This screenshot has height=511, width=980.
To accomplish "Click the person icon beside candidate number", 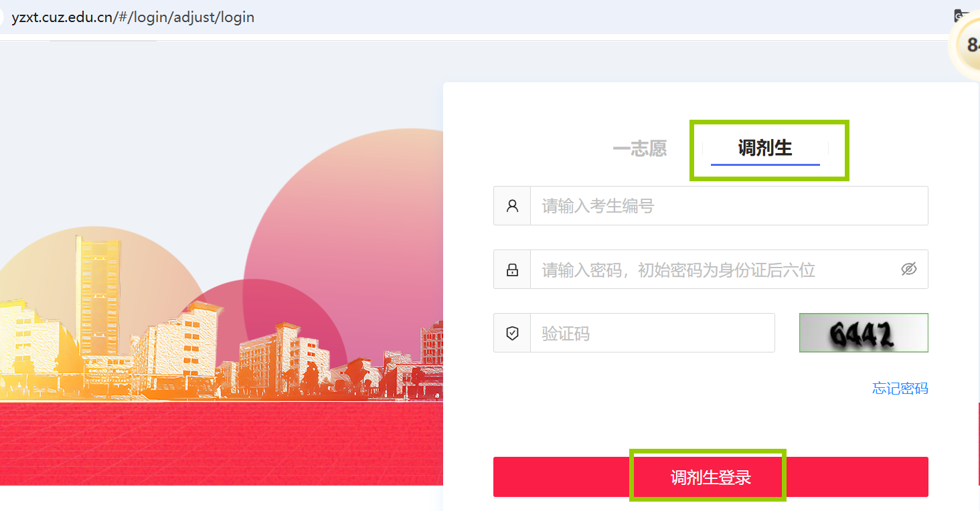I will pos(512,206).
